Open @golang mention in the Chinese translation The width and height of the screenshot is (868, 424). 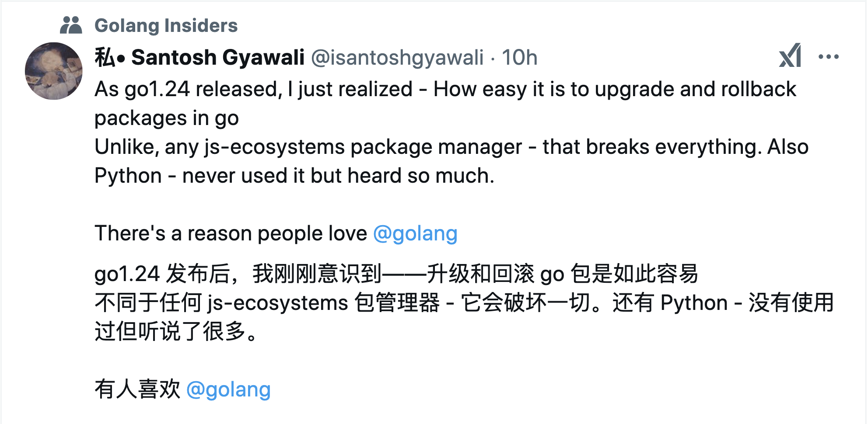[x=228, y=389]
